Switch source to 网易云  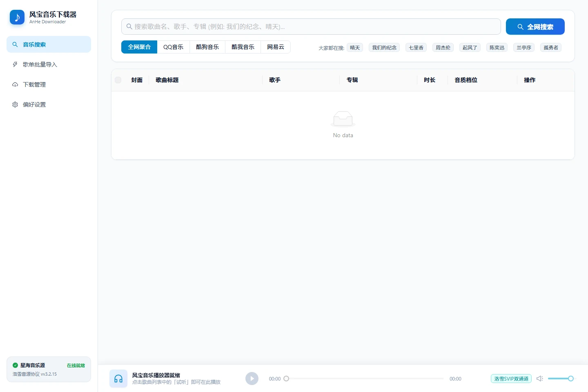click(x=276, y=47)
